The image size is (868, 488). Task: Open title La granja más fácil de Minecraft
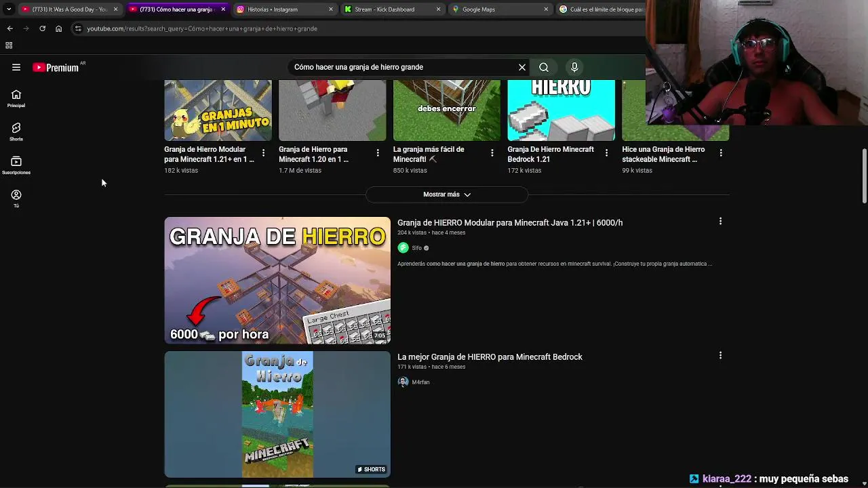point(429,154)
